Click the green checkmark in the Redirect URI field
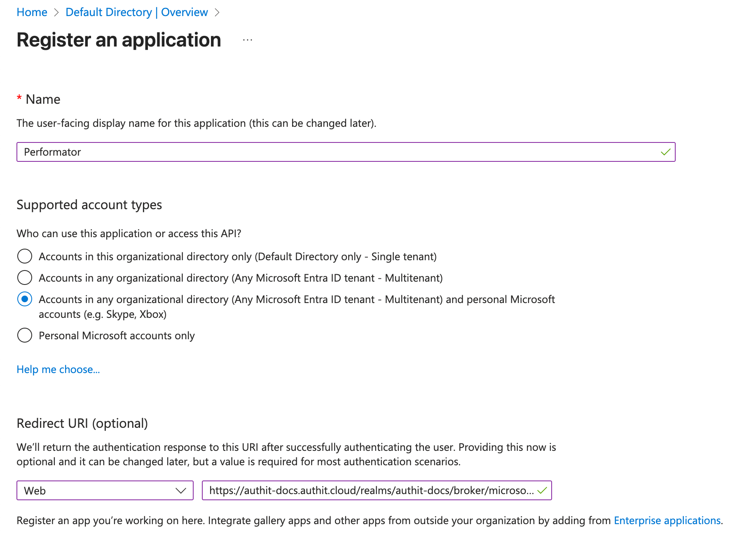The width and height of the screenshot is (756, 548). [x=542, y=490]
